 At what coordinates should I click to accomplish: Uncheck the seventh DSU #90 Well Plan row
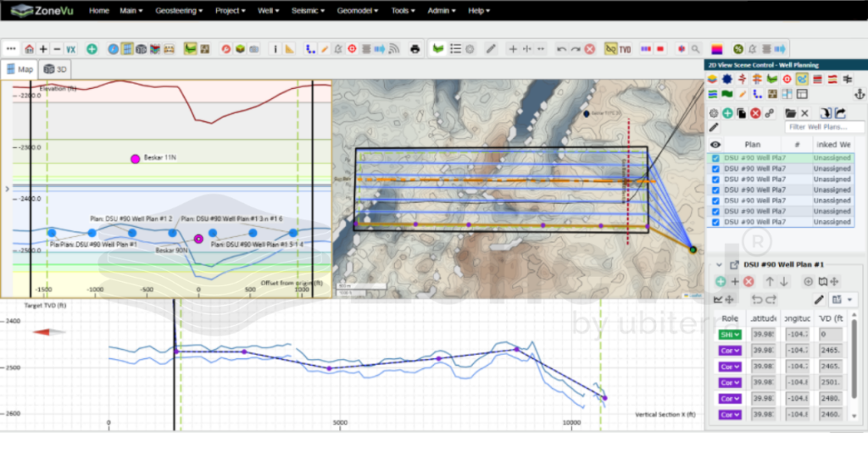715,223
